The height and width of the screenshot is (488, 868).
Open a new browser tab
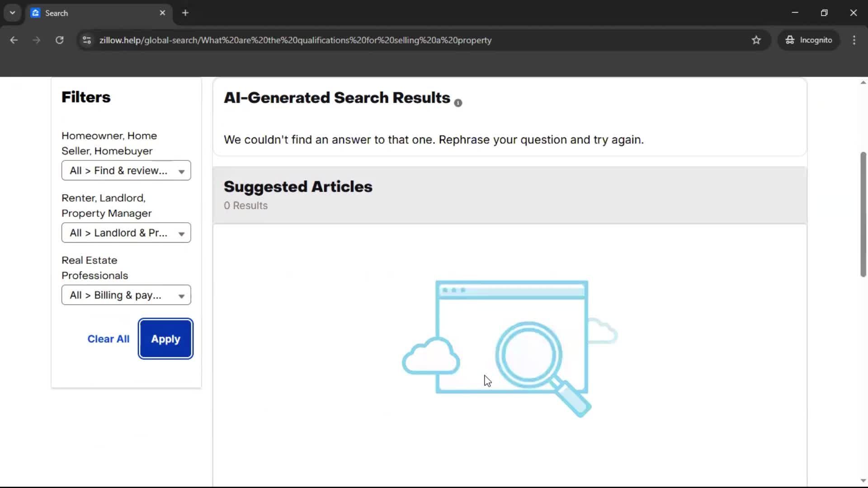(x=185, y=13)
